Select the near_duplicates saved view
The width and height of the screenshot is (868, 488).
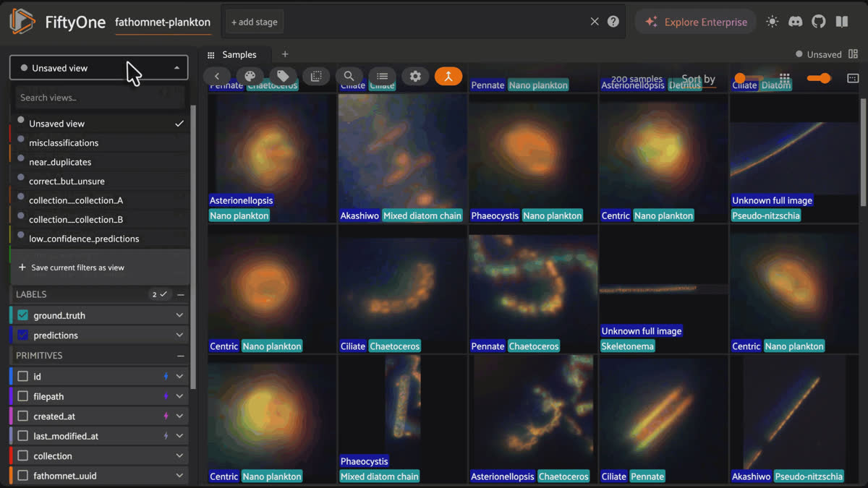[100, 162]
